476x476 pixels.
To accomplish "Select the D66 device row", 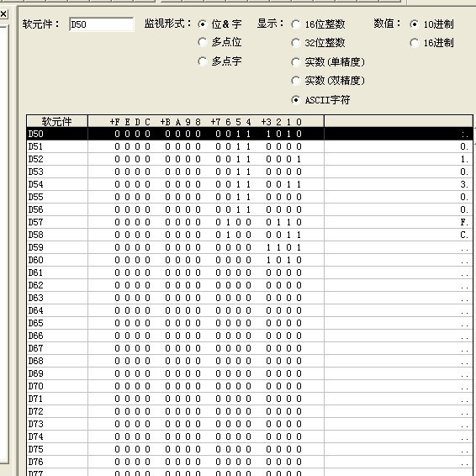I will coord(250,336).
